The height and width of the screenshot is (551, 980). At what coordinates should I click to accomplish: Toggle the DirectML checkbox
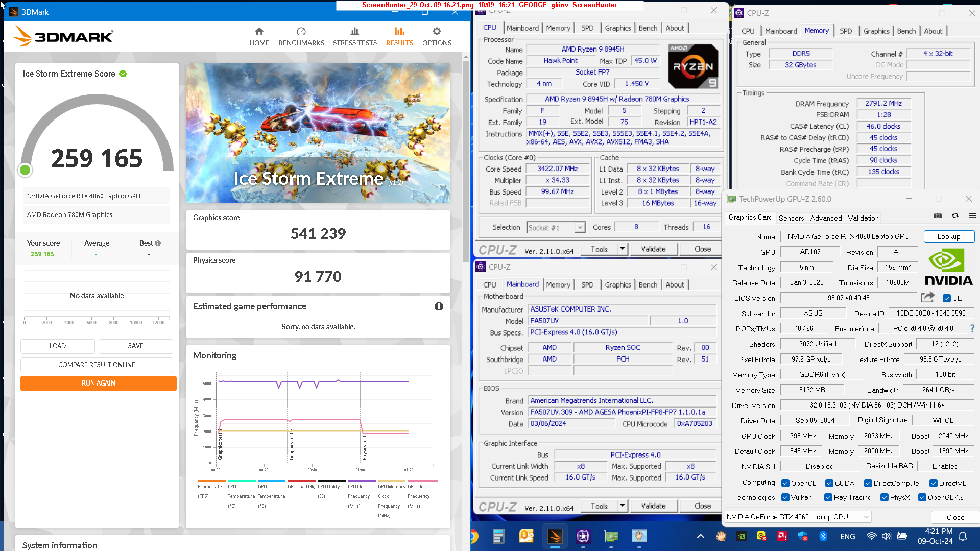tap(933, 483)
